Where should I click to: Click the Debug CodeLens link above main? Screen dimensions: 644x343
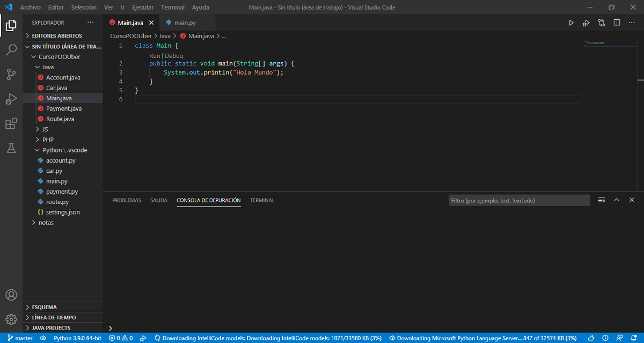pyautogui.click(x=174, y=56)
